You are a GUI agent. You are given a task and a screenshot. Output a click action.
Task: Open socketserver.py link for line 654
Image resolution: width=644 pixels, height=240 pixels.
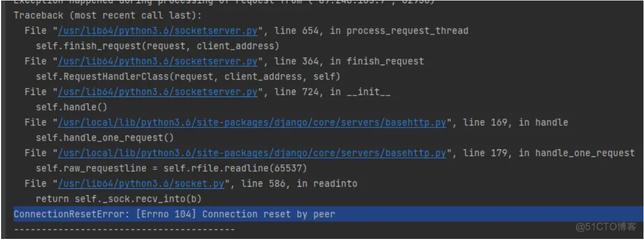click(157, 30)
